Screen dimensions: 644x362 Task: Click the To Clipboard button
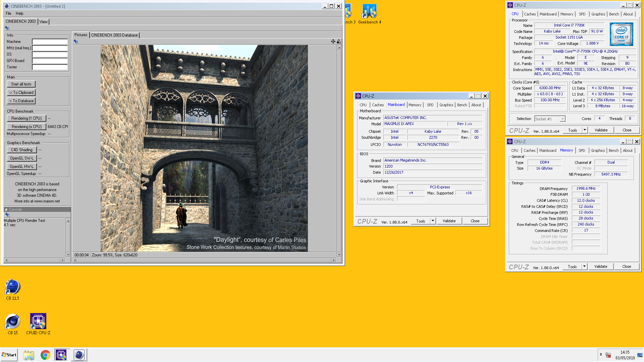pos(21,93)
